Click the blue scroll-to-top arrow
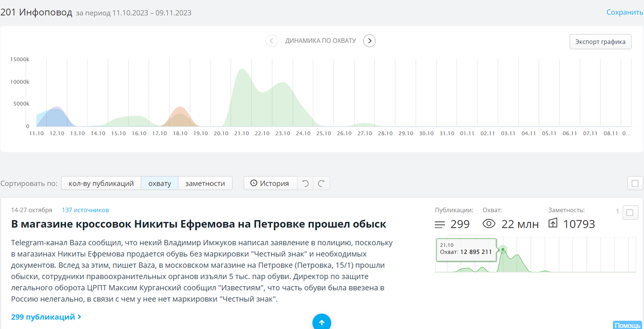 321,322
